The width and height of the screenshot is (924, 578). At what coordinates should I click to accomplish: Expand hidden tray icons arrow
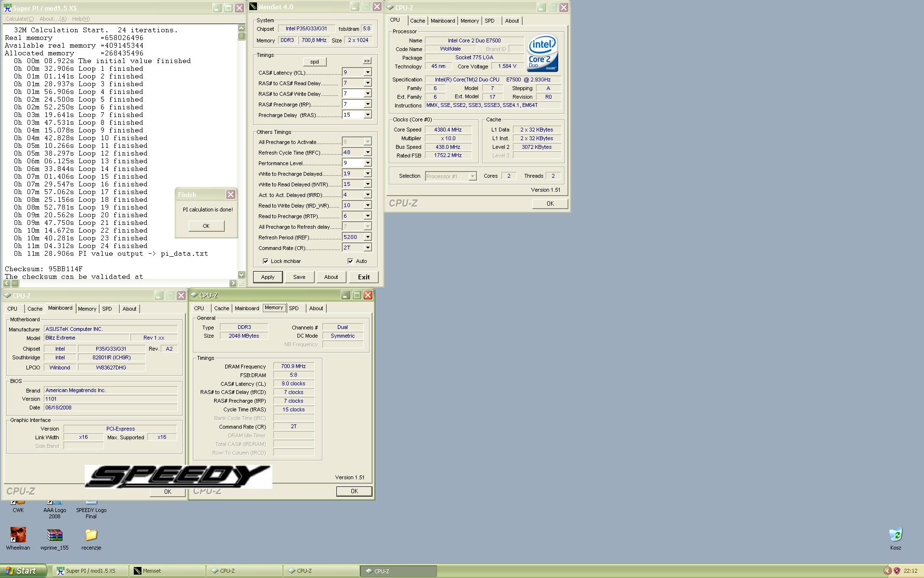pos(887,571)
